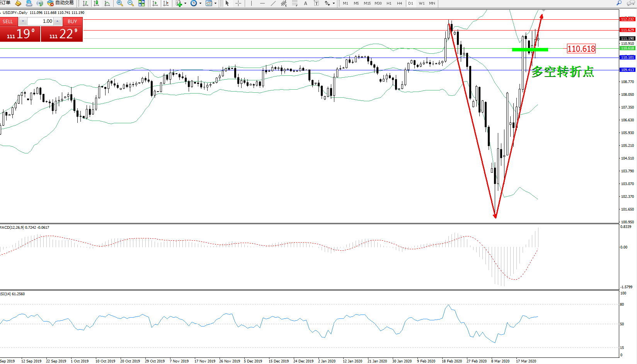Pick the trendline drawing tool
The image size is (637, 364).
pos(273,3)
